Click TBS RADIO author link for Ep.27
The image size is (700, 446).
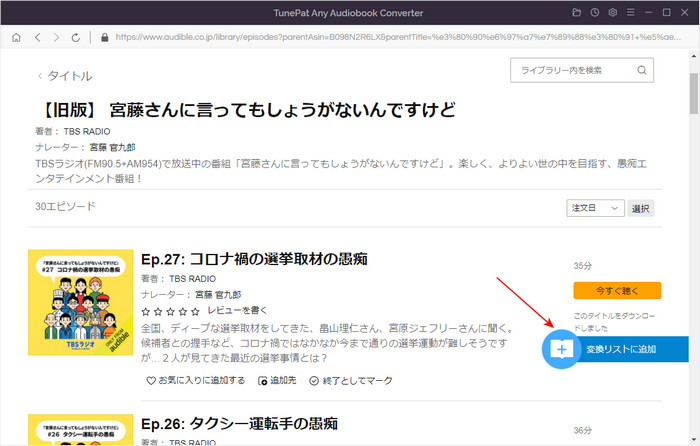pyautogui.click(x=192, y=279)
